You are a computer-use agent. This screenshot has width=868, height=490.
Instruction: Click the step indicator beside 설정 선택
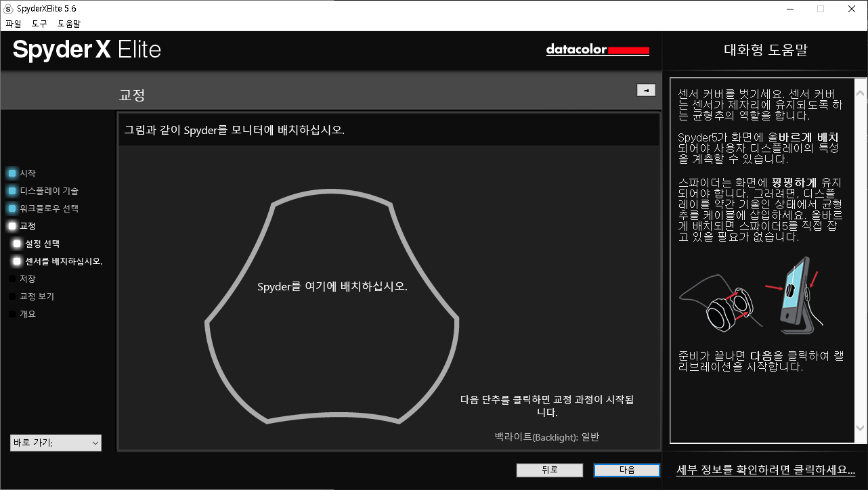(x=17, y=244)
